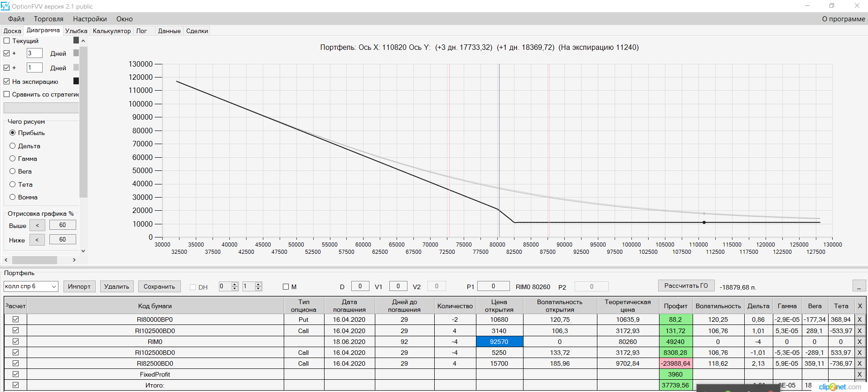The width and height of the screenshot is (868, 392).
Task: Click the scroll-down arrow of the settings panel
Action: pyautogui.click(x=83, y=251)
